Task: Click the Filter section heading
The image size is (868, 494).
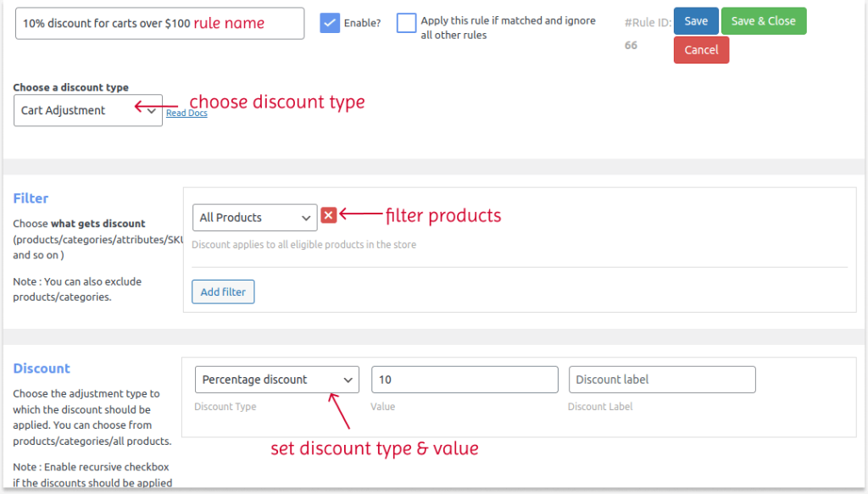Action: point(31,197)
